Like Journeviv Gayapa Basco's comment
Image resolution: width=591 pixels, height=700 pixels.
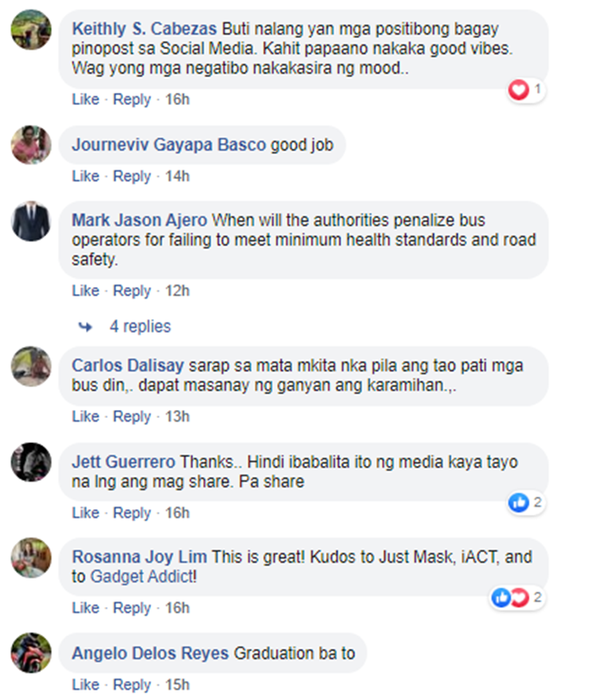coord(86,176)
